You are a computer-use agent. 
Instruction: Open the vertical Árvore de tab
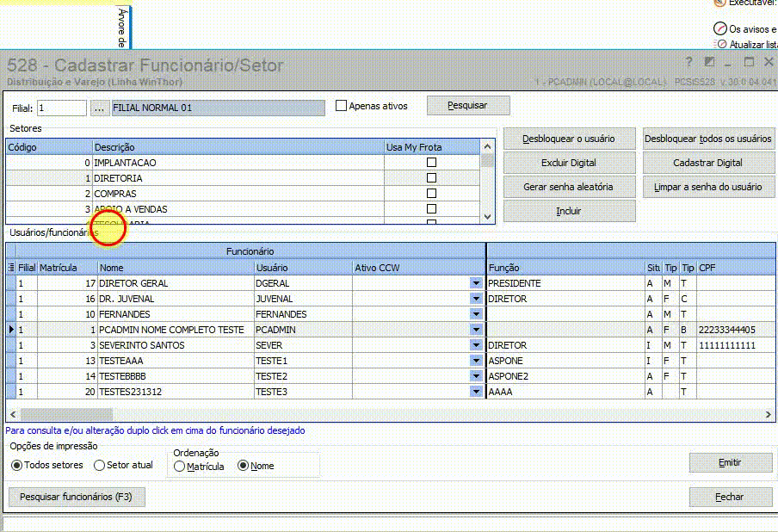(122, 28)
